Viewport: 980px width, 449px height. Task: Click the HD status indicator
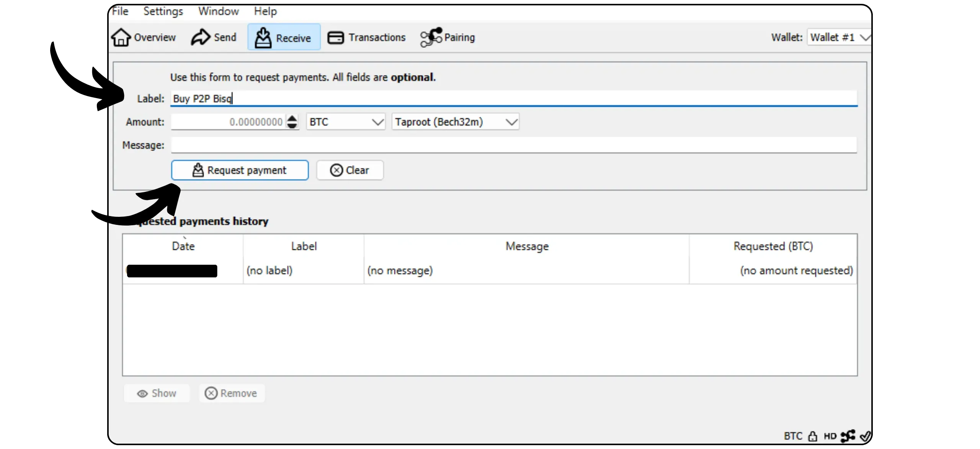(830, 436)
